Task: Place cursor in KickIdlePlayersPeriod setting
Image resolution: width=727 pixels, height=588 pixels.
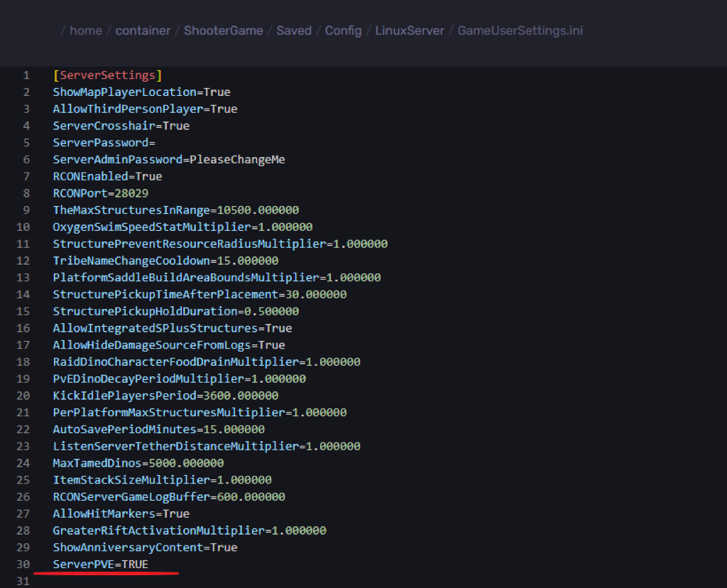Action: pyautogui.click(x=165, y=396)
